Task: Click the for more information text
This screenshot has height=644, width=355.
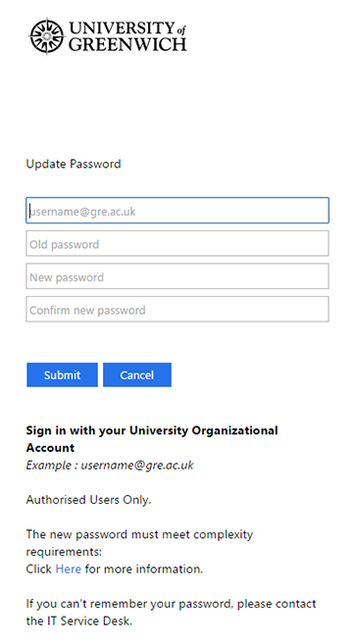Action: 144,569
